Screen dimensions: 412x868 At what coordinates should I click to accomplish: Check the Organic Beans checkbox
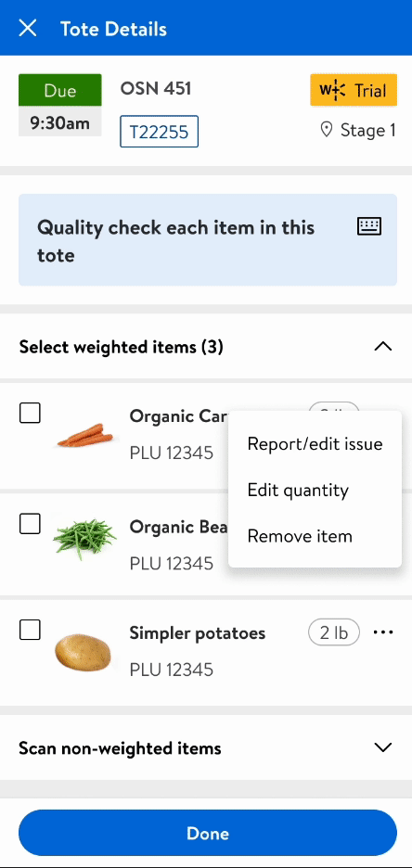[30, 524]
